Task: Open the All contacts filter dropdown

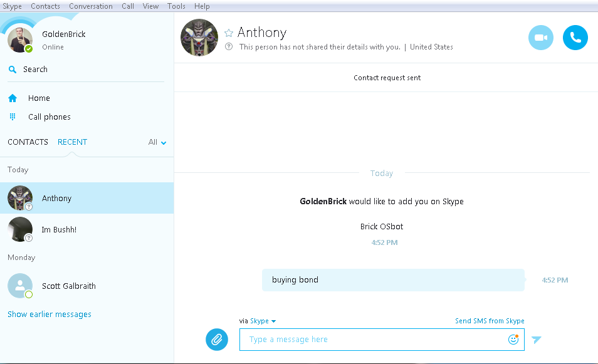Action: click(x=157, y=142)
